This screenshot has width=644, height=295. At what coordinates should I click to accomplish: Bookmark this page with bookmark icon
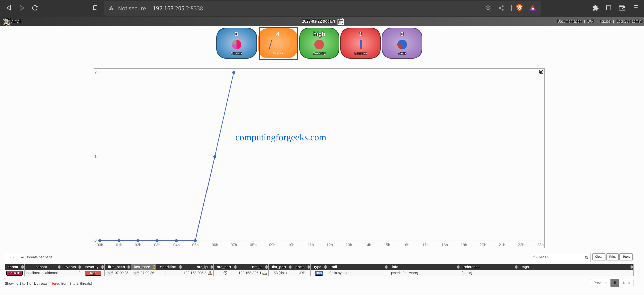(x=95, y=8)
